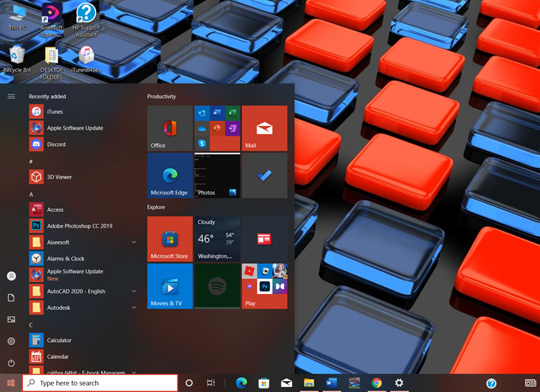Select HP Support Assistant desktop shortcut

[86, 20]
